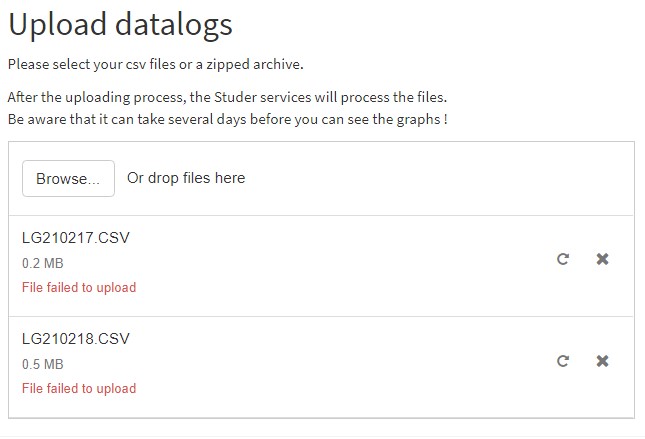Remove LG210217.CSV from the upload list
645x439 pixels.
tap(602, 259)
